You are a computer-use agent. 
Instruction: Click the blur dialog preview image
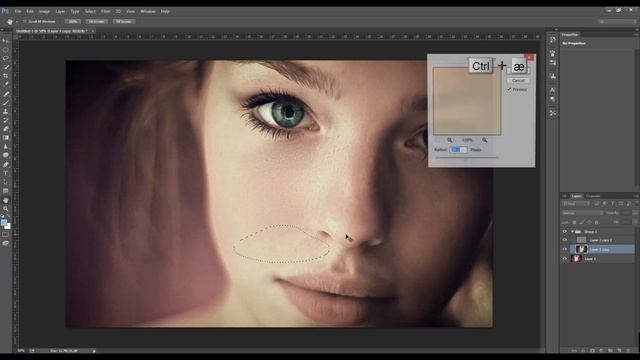(467, 101)
